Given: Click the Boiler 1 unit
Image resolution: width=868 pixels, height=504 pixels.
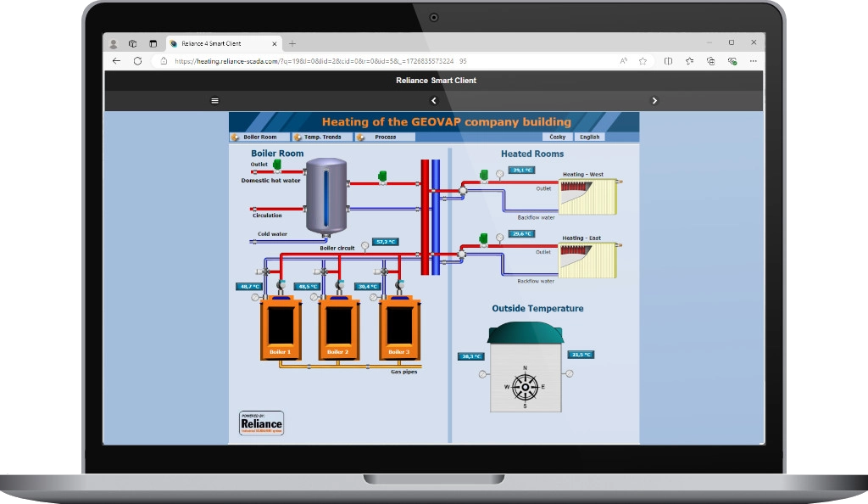Looking at the screenshot, I should click(x=281, y=328).
